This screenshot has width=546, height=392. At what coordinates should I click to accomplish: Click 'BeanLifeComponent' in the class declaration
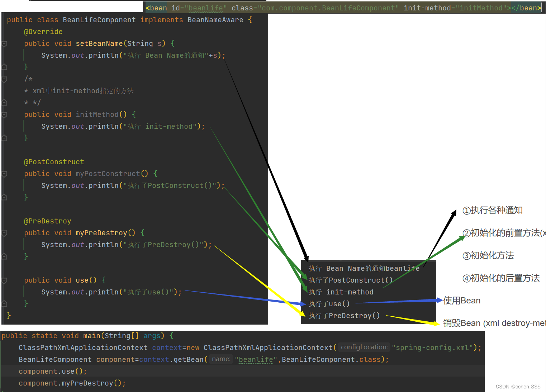click(99, 20)
